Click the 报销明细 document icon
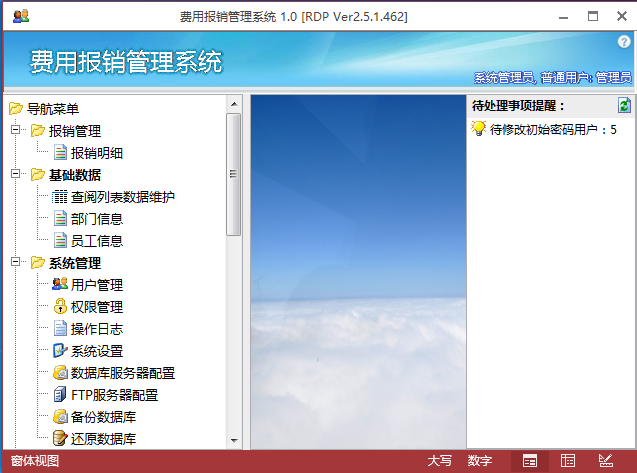The image size is (637, 473). pos(60,153)
